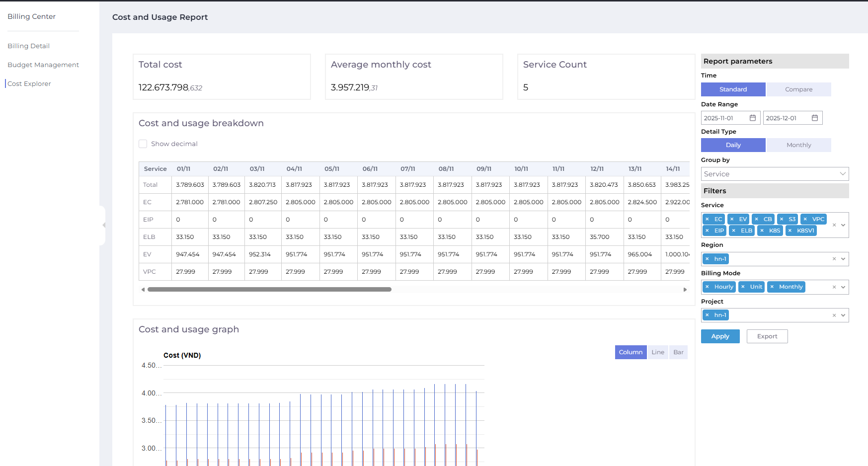This screenshot has width=868, height=466.
Task: Open calendar for start date 2025-11-01
Action: [x=753, y=118]
